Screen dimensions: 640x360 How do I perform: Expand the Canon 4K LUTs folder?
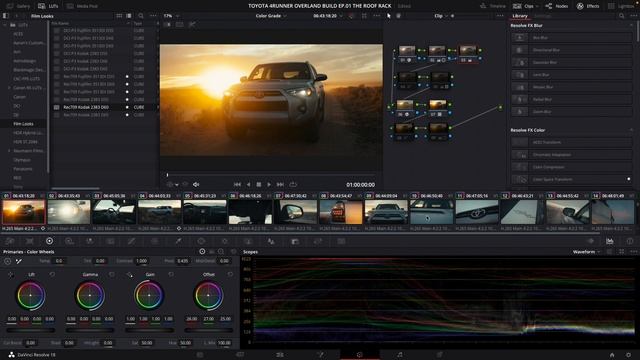[9, 88]
